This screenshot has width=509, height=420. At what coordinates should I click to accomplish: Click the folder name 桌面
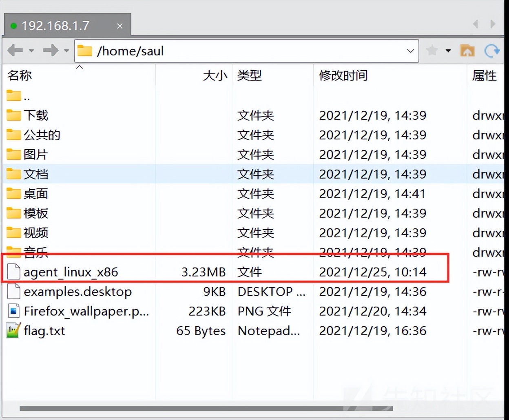pyautogui.click(x=36, y=194)
